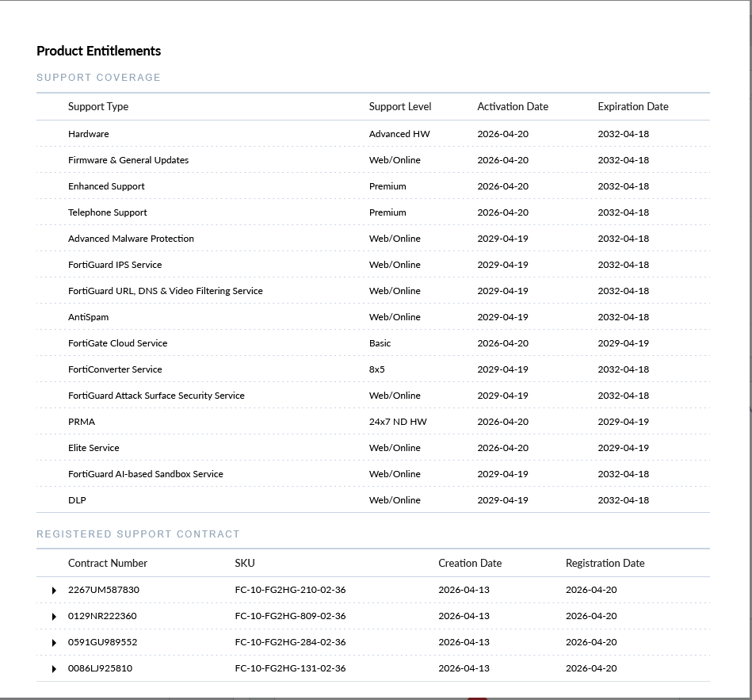752x700 pixels.
Task: Select the Enhanced Support entry
Action: click(373, 186)
